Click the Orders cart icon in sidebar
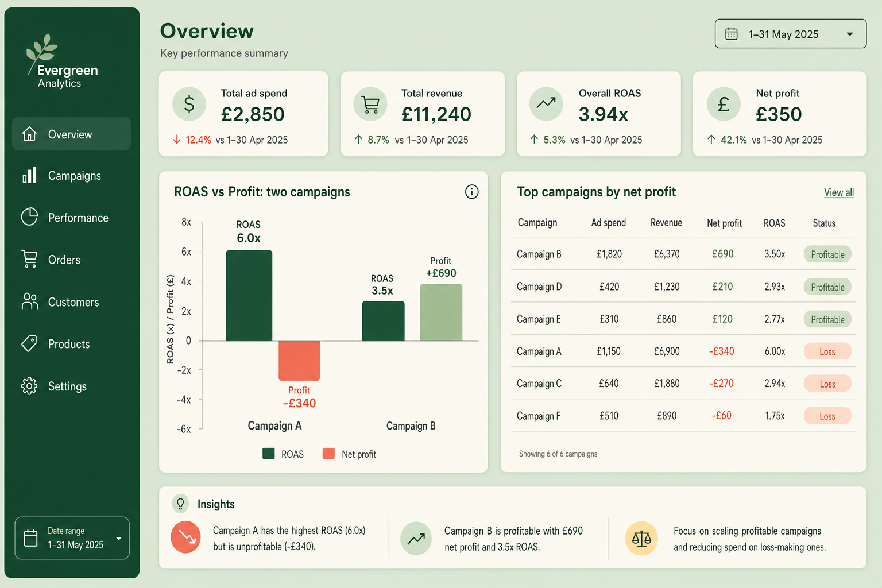This screenshot has height=588, width=882. 29,259
